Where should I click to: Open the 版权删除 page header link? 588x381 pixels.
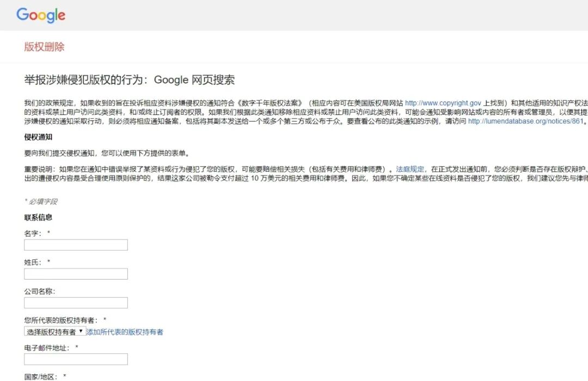45,47
